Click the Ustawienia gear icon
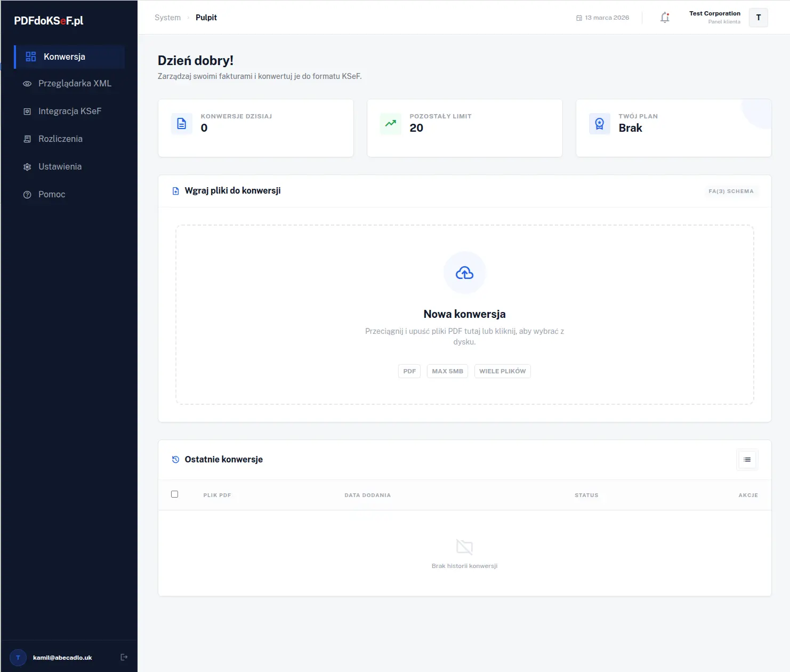The image size is (790, 672). click(x=27, y=167)
